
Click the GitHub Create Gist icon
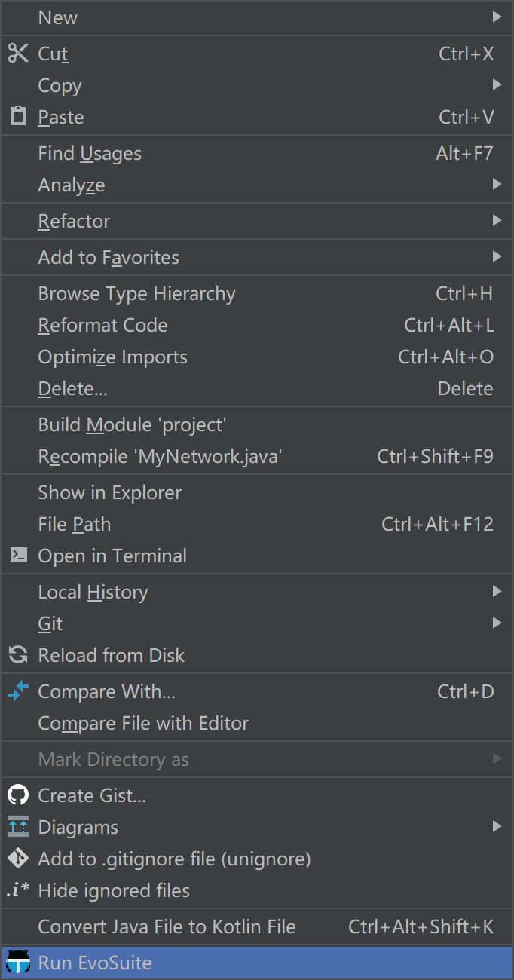[x=18, y=795]
